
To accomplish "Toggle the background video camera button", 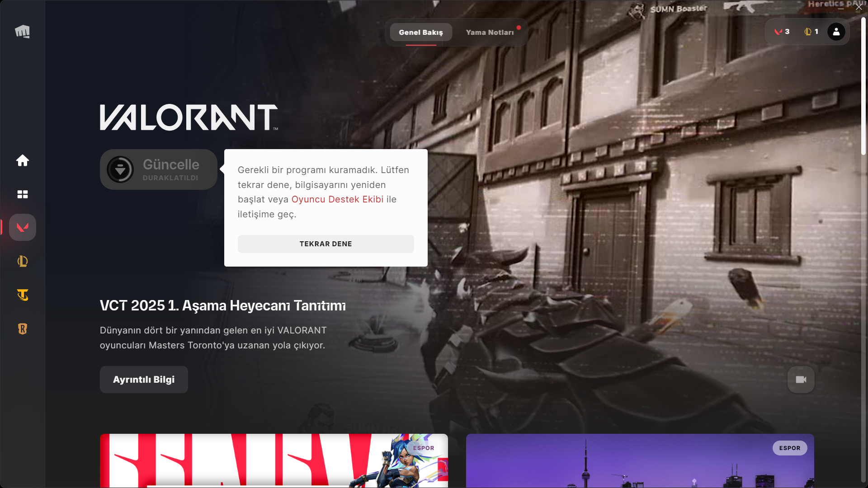I will pos(801,380).
